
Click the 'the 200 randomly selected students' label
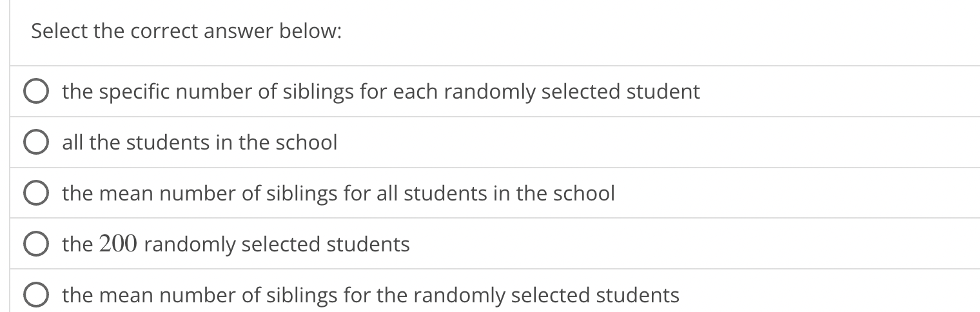pos(236,244)
